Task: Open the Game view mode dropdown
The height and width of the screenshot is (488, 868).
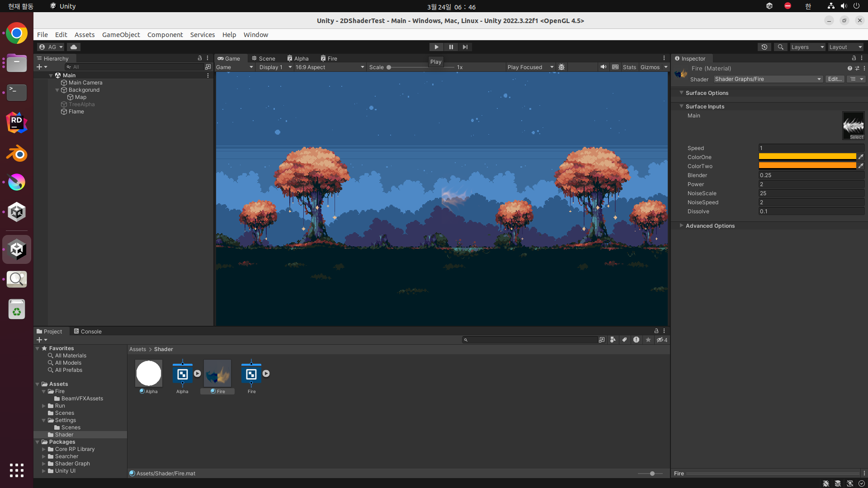Action: pos(235,67)
